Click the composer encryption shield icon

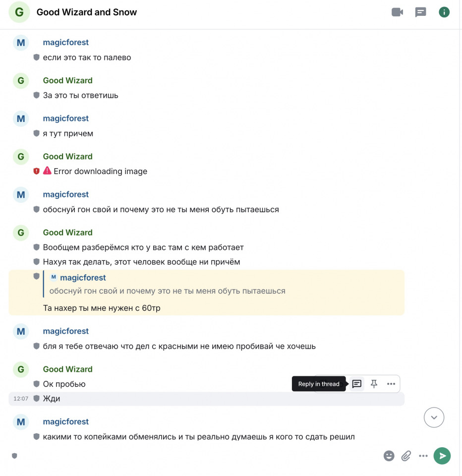click(14, 456)
